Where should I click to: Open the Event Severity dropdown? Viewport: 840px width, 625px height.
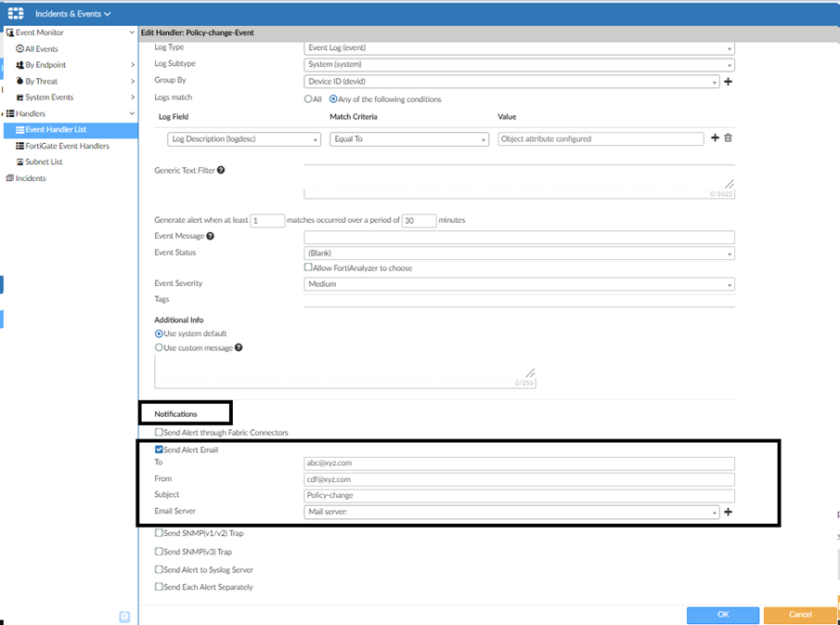click(x=519, y=284)
